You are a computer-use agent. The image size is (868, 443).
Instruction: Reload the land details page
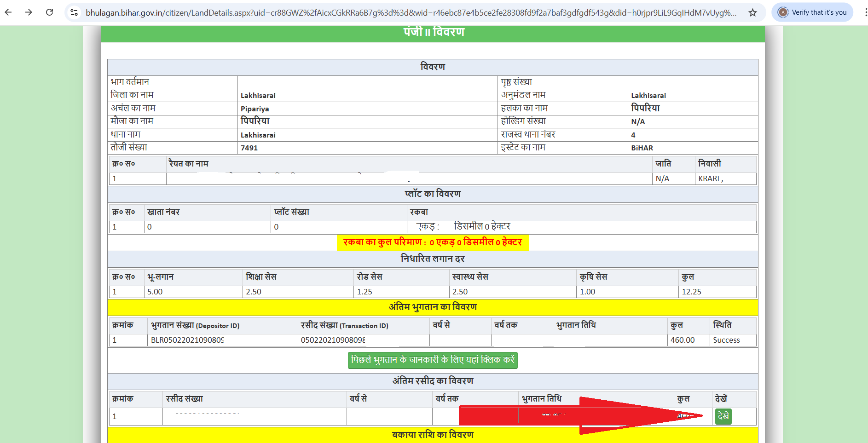(x=50, y=12)
